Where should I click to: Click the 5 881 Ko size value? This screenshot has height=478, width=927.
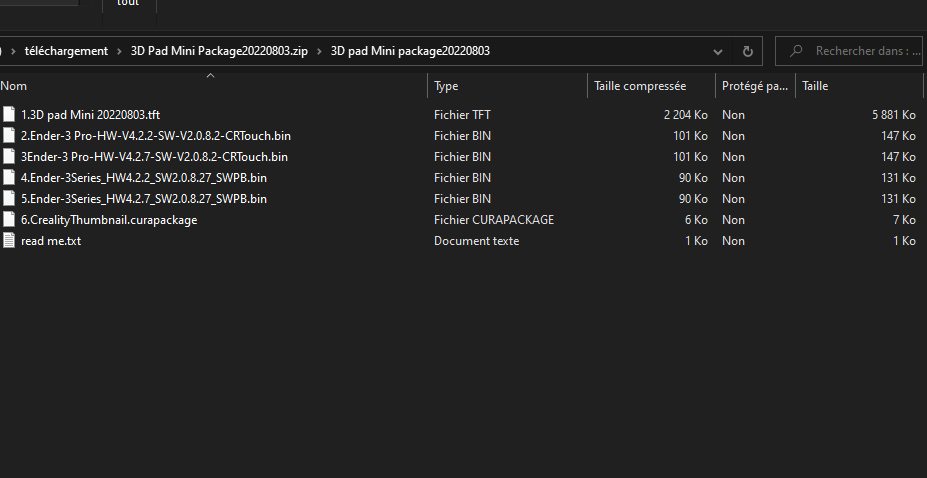(x=894, y=115)
